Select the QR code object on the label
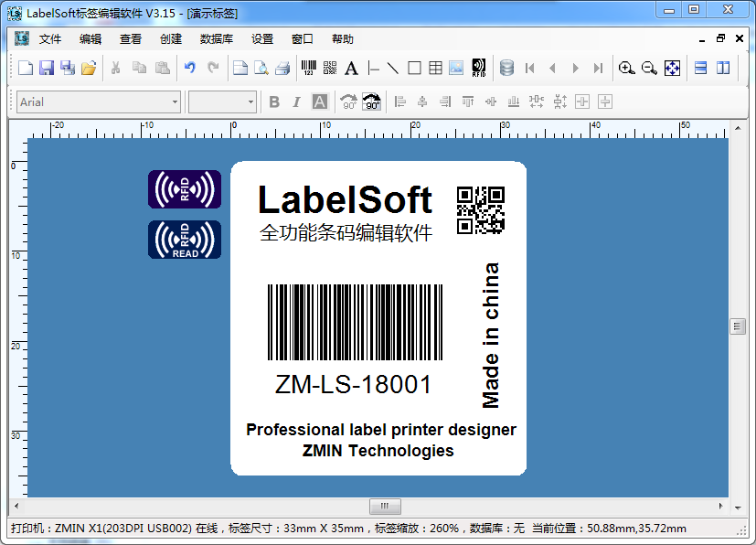The image size is (756, 545). point(481,210)
